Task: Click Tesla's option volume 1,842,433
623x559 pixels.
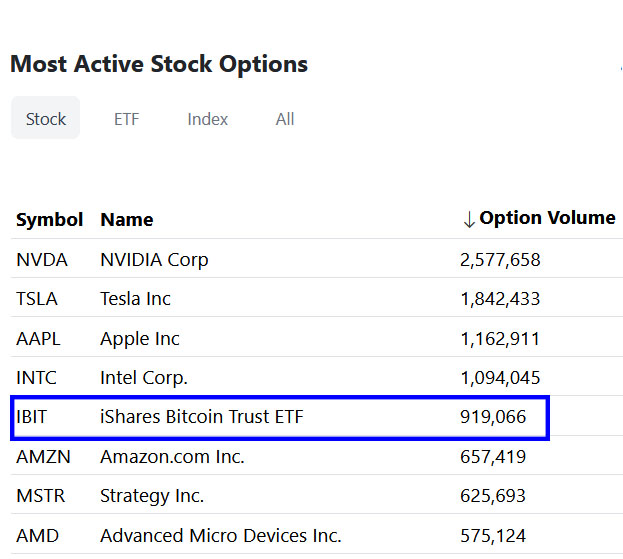Action: [500, 299]
